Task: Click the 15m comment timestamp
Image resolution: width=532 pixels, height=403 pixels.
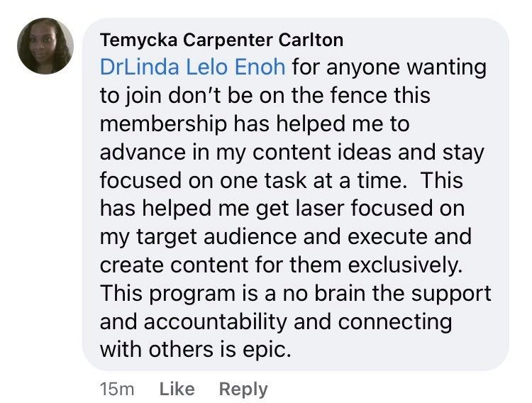Action: [x=117, y=389]
